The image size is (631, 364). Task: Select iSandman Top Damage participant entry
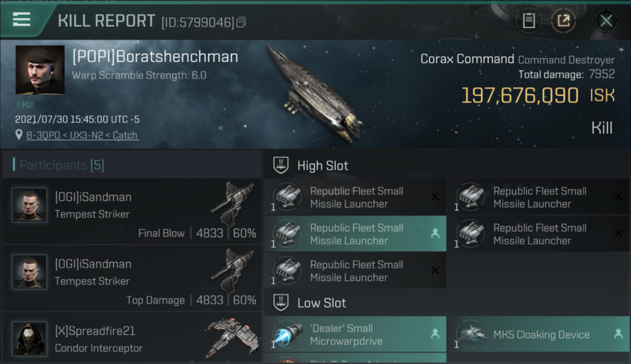click(132, 279)
